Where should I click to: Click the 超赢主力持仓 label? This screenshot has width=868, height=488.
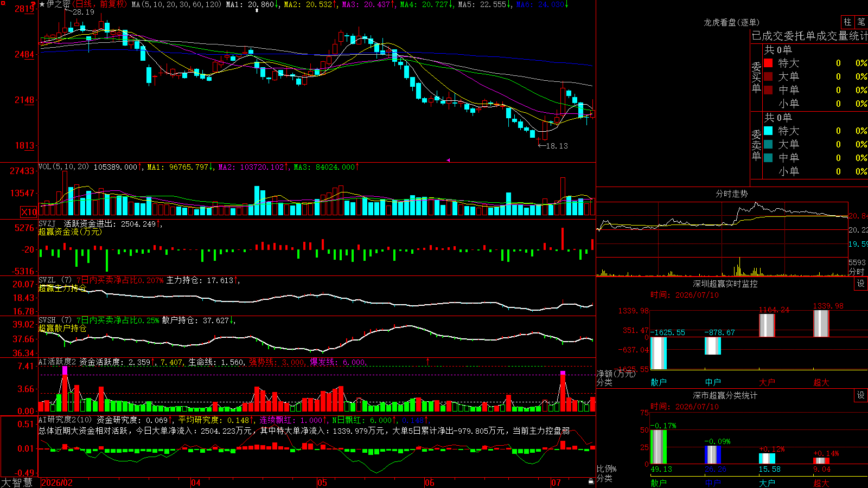62,288
